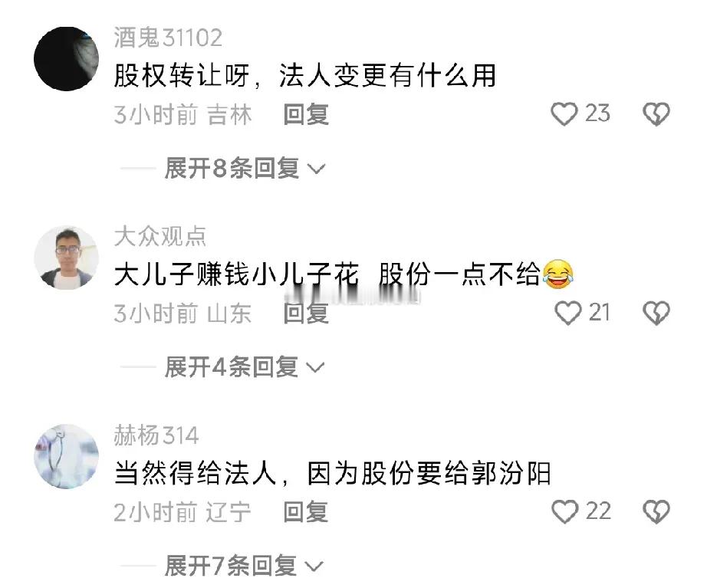707x588 pixels.
Task: Dislike 大众观点's comment with broken heart
Action: pyautogui.click(x=656, y=313)
